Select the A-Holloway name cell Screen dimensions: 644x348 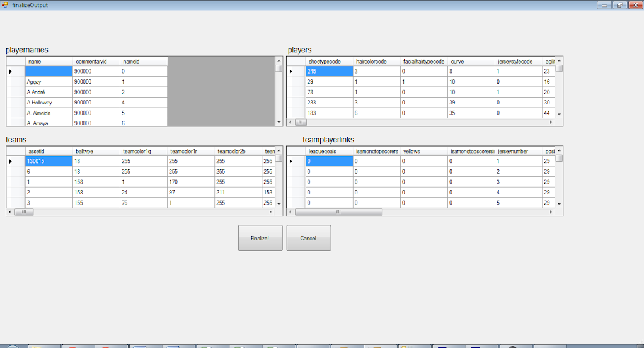[49, 102]
